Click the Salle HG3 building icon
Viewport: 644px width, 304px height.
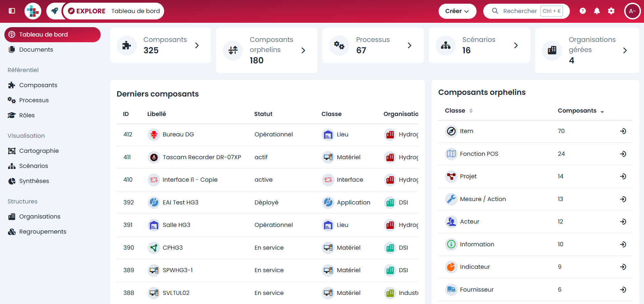tap(154, 225)
